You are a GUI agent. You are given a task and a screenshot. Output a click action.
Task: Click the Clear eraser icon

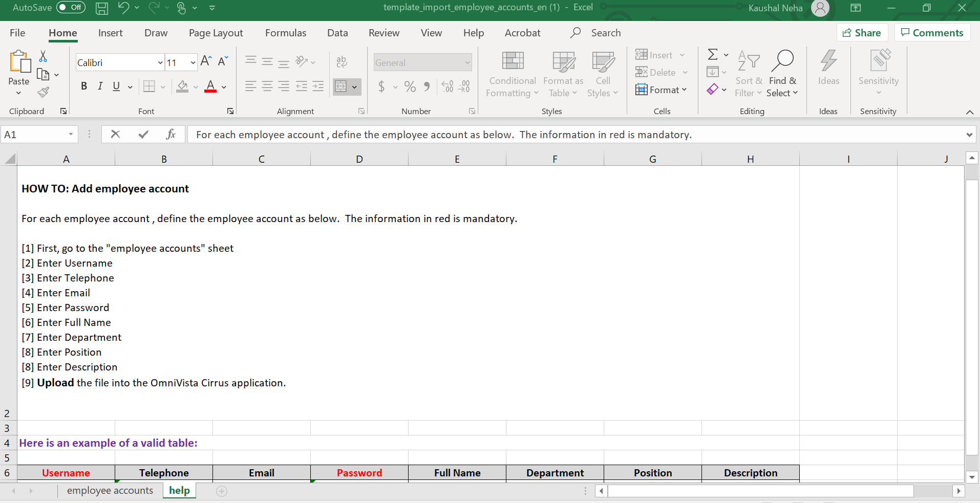pyautogui.click(x=712, y=90)
